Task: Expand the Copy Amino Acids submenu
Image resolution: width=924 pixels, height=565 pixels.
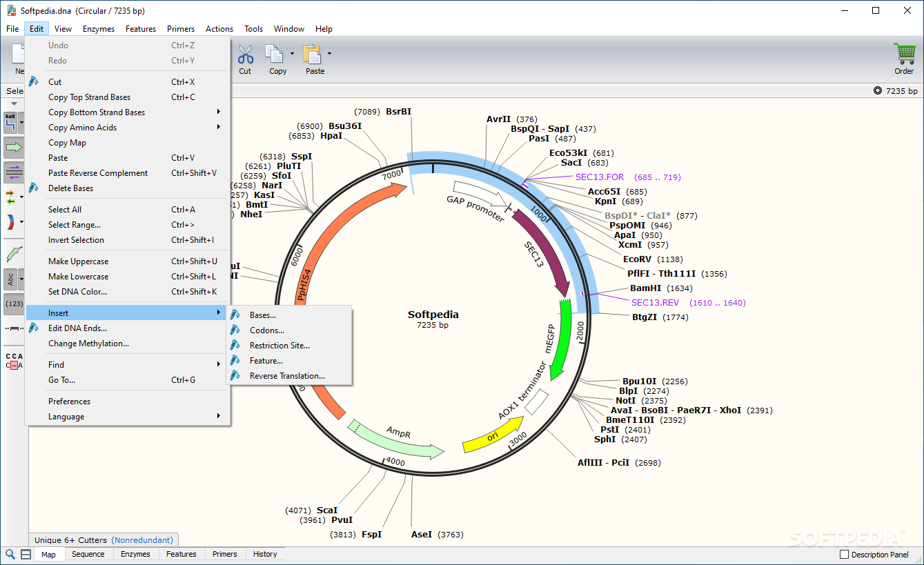Action: pos(126,128)
